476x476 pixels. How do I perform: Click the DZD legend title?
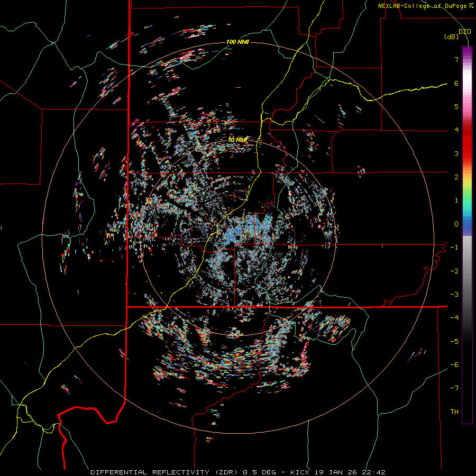(465, 32)
